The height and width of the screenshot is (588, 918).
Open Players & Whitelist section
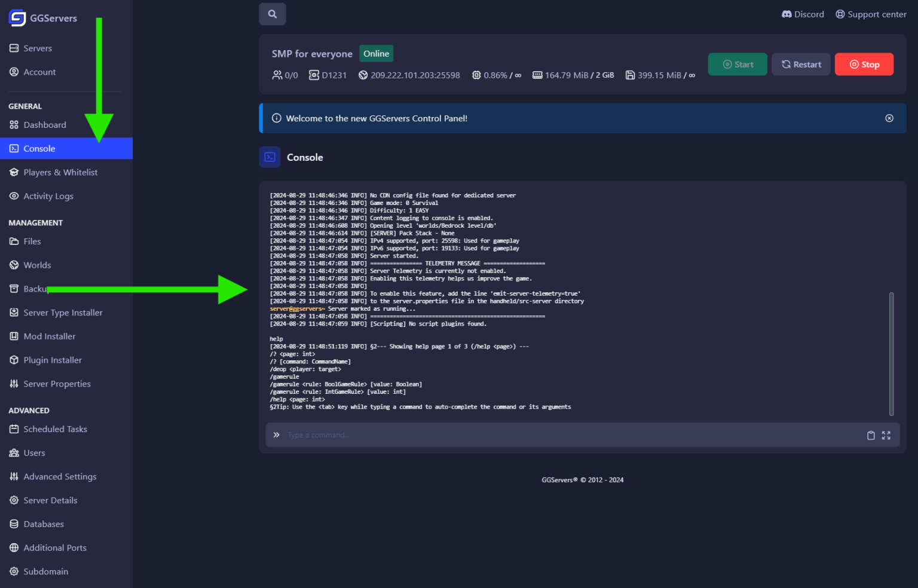point(60,172)
